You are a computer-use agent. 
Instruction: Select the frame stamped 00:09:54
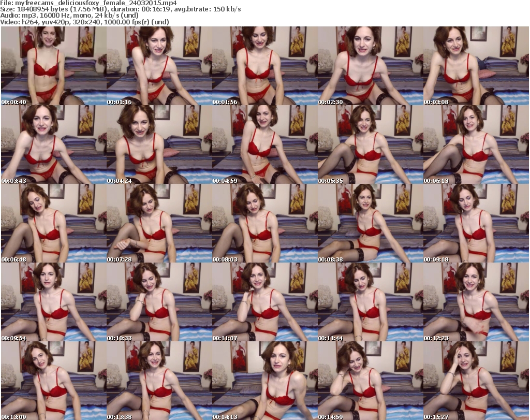pyautogui.click(x=54, y=302)
